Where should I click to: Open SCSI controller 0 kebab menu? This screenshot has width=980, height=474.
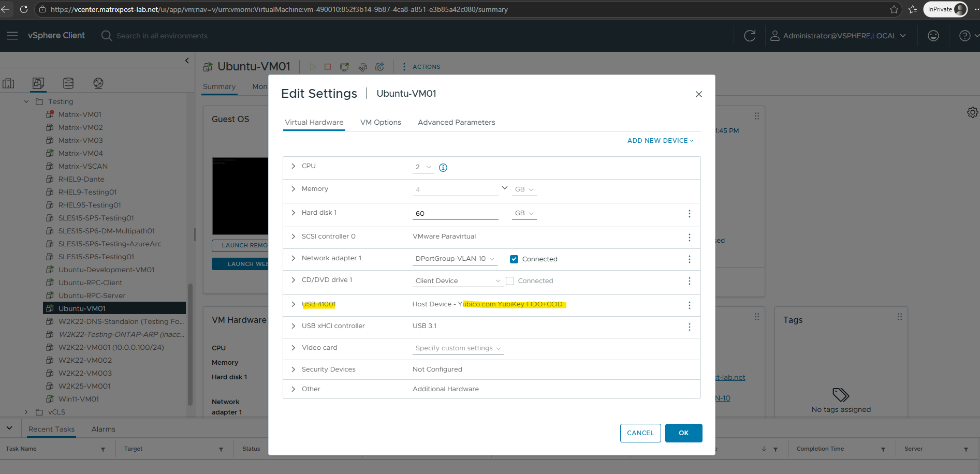(x=689, y=238)
